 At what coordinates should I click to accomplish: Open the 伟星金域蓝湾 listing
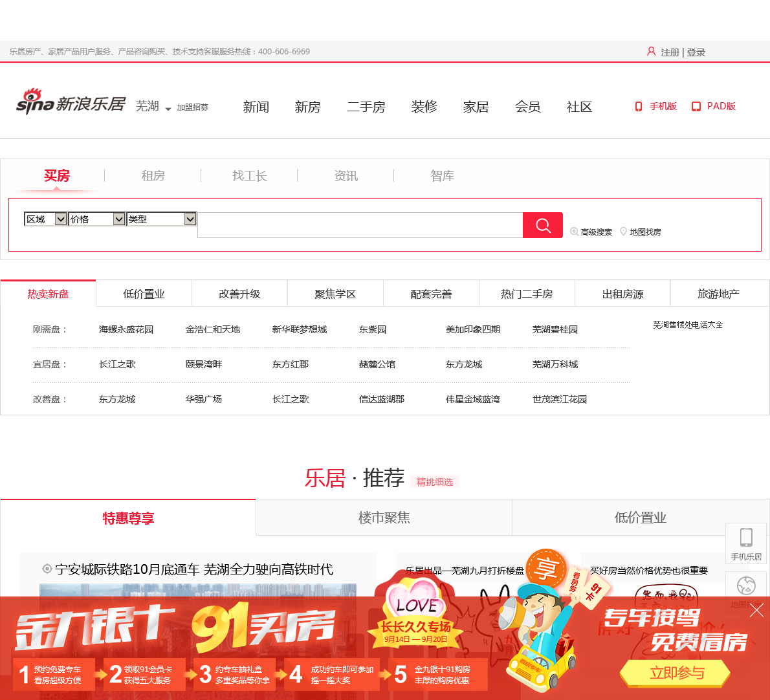pos(473,399)
